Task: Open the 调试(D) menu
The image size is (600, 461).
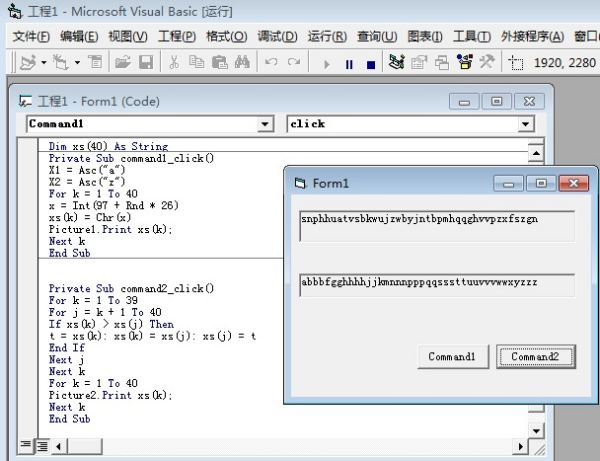Action: click(277, 37)
